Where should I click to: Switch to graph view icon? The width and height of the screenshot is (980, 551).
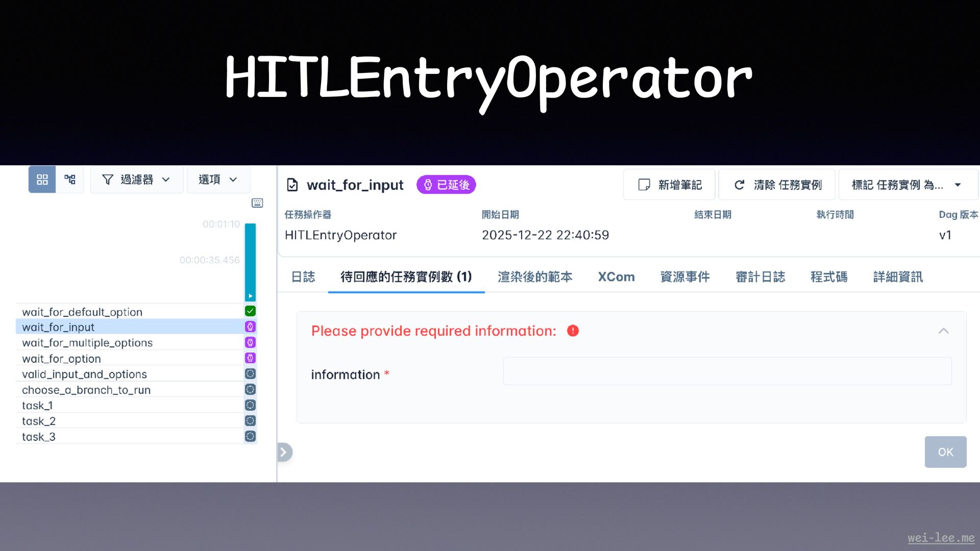point(70,180)
